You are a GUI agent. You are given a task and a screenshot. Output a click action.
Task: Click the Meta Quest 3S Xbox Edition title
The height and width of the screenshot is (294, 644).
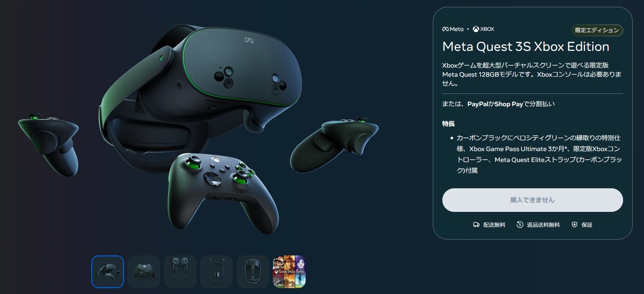pyautogui.click(x=526, y=47)
